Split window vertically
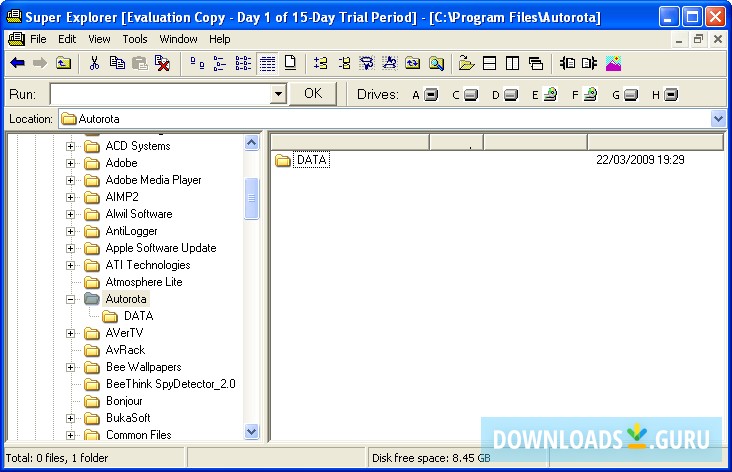Viewport: 732px width, 472px height. 513,63
